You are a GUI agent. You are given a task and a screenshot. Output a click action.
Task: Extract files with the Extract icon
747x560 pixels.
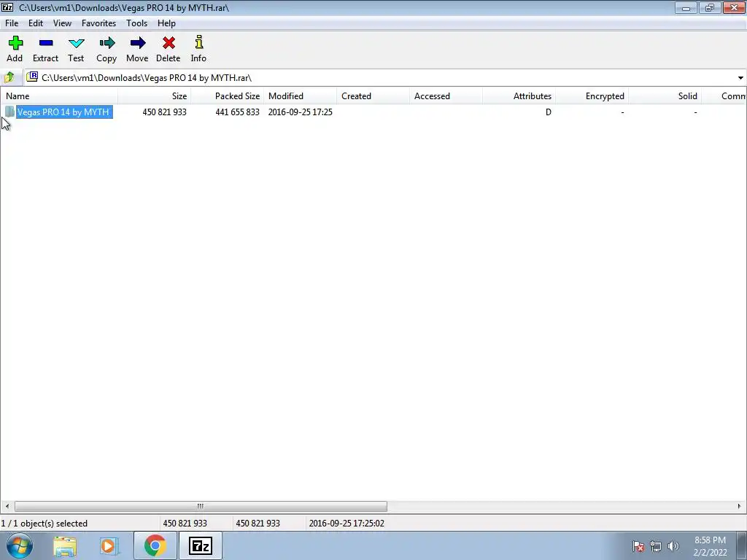pyautogui.click(x=46, y=43)
